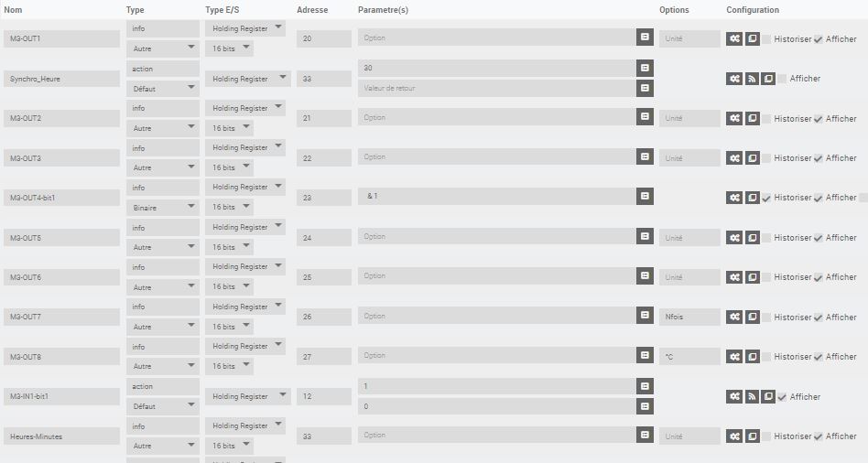This screenshot has height=463, width=868.
Task: Uncheck Historiser for M3-OUT4-bit1
Action: click(766, 198)
